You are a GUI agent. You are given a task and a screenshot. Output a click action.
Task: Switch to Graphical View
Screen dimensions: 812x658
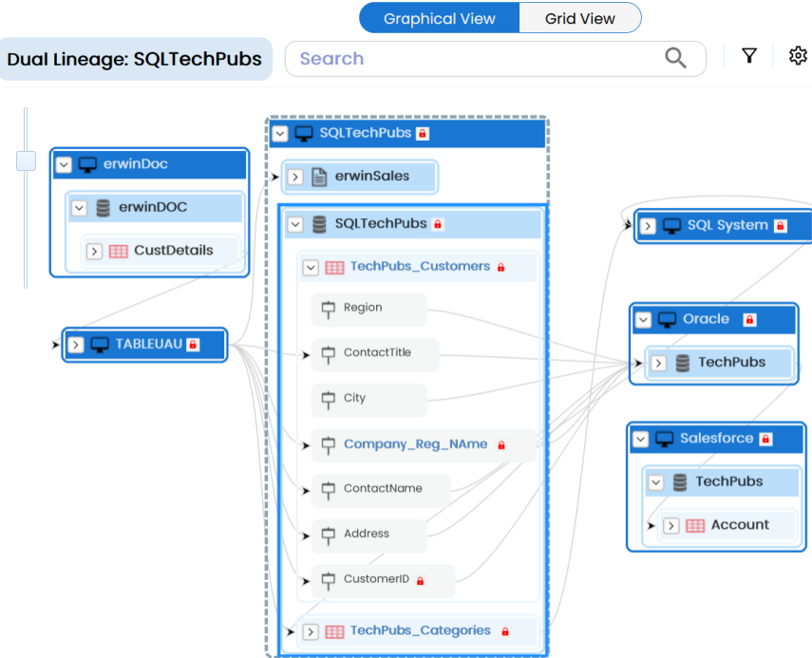[x=439, y=18]
